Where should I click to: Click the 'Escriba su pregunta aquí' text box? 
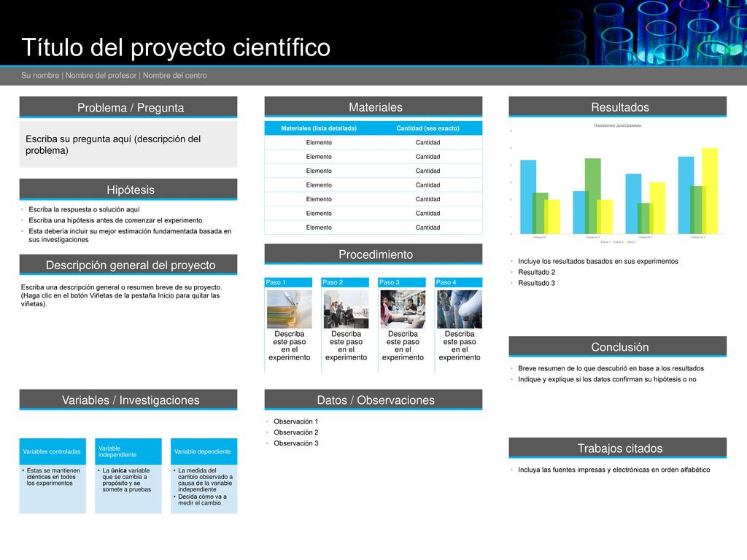(x=128, y=144)
